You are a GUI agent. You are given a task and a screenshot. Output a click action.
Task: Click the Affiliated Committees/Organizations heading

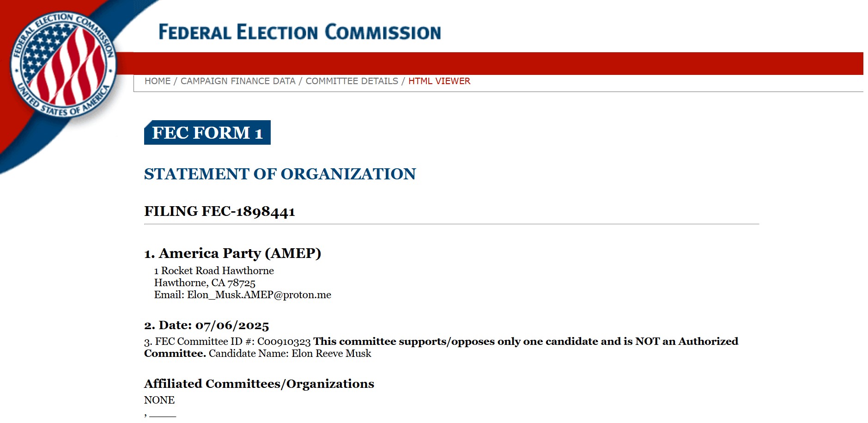[x=259, y=384]
